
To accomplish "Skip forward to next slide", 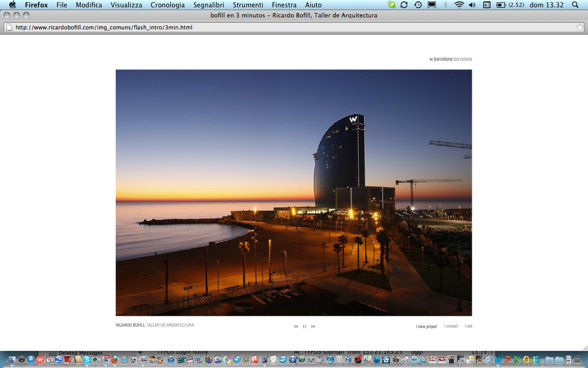I will tap(313, 327).
